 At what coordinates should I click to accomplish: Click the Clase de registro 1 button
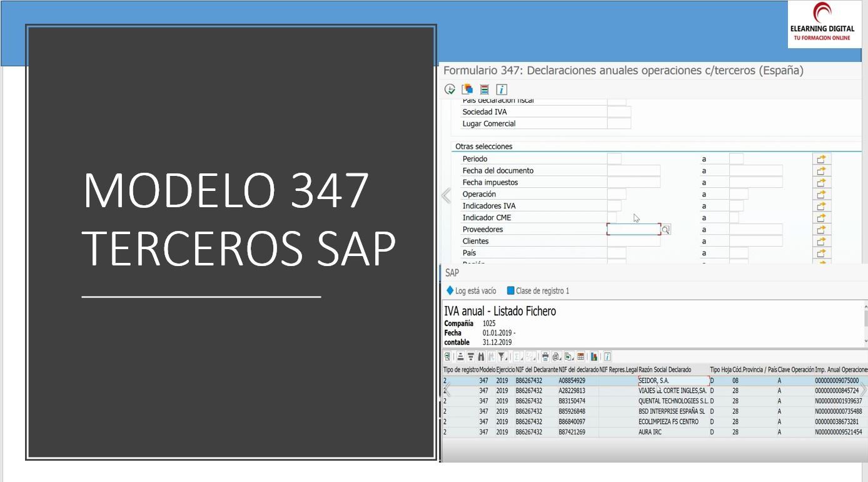[538, 291]
